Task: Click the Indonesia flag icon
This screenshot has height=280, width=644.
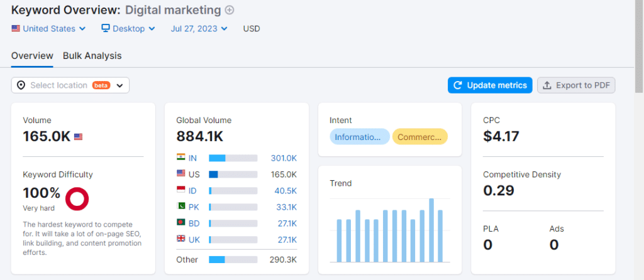Action: [180, 190]
